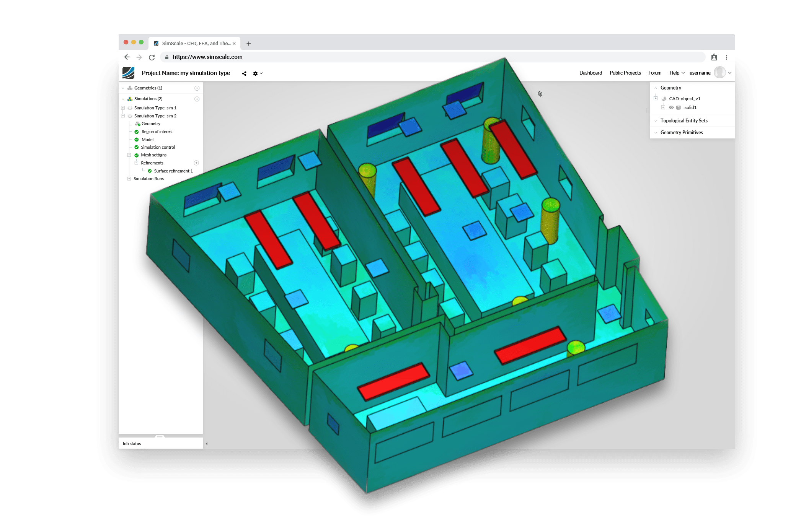Screen dimensions: 801x532
Task: Add a new simulation with plus icon
Action: pos(197,99)
